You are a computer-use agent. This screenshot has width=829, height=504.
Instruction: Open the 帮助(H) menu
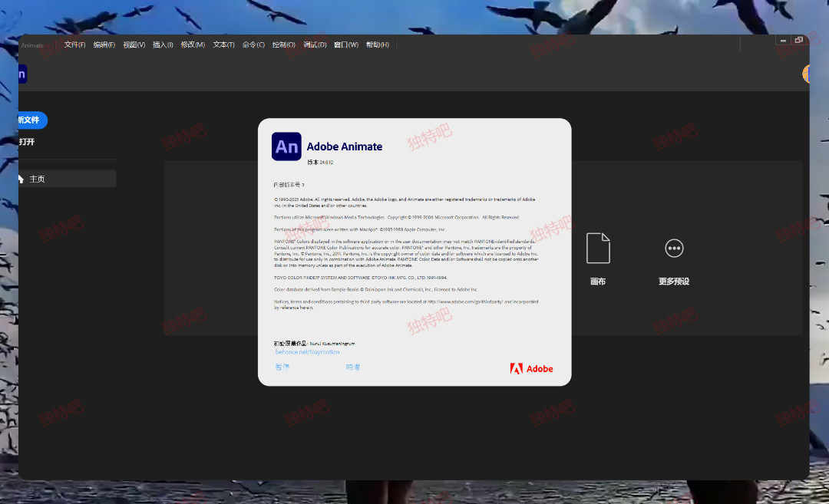pos(378,45)
